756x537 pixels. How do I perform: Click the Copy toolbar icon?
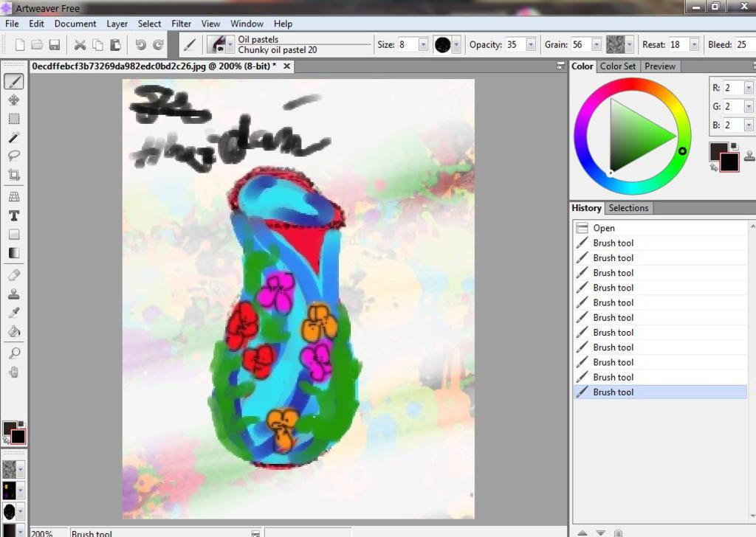point(98,45)
